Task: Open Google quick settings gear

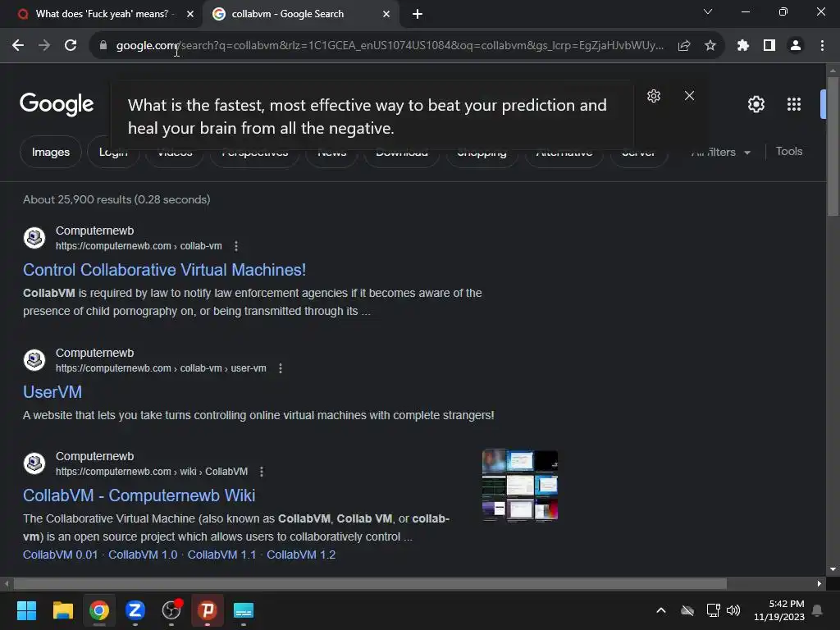Action: [756, 104]
